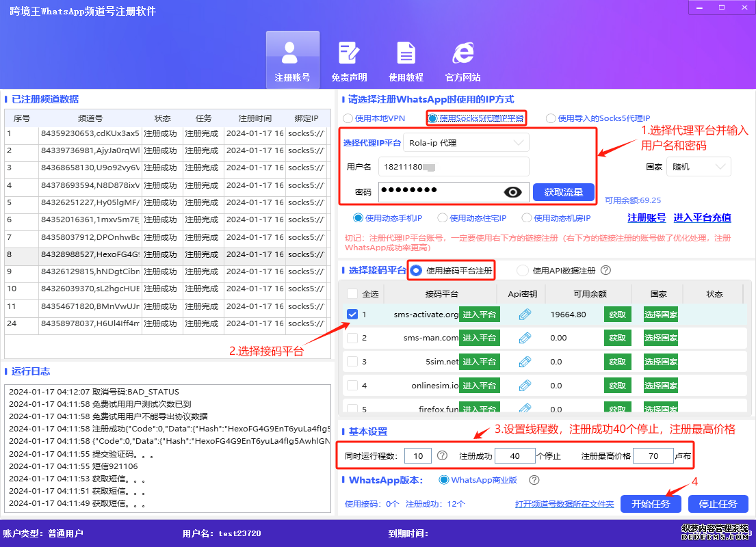
Task: Open the 使用教程 tutorial tab
Action: pos(406,59)
